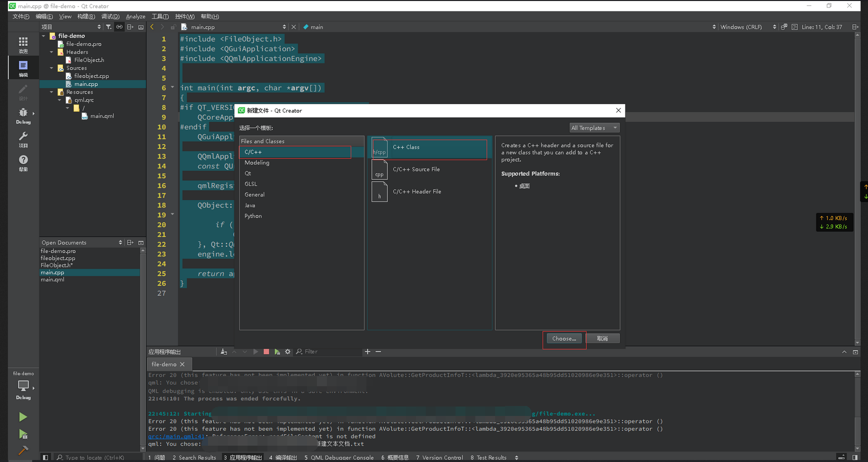Follow the qrc:/main.qml:41 link
Viewport: 868px width, 462px height.
point(176,436)
